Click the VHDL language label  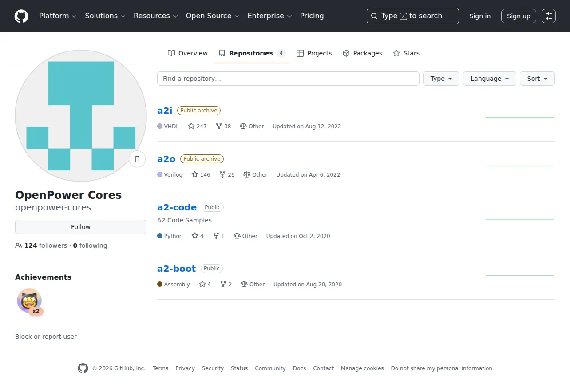171,127
